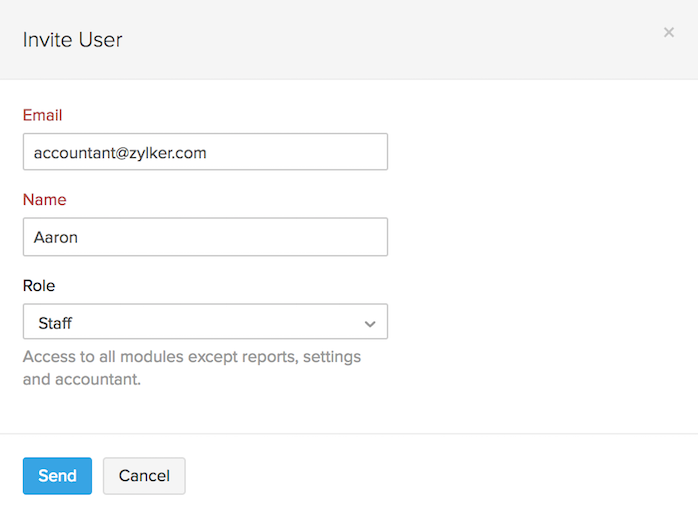Place cursor on the Aaron text
The height and width of the screenshot is (516, 698).
(x=56, y=238)
